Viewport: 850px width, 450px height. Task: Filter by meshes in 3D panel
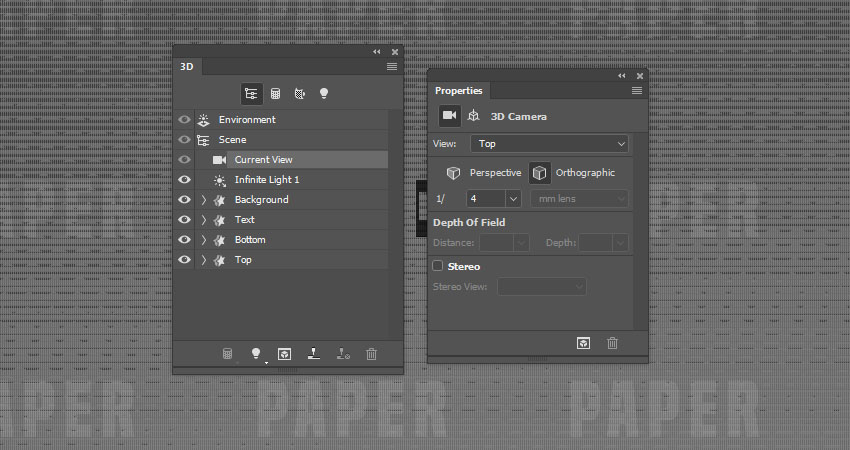point(275,94)
